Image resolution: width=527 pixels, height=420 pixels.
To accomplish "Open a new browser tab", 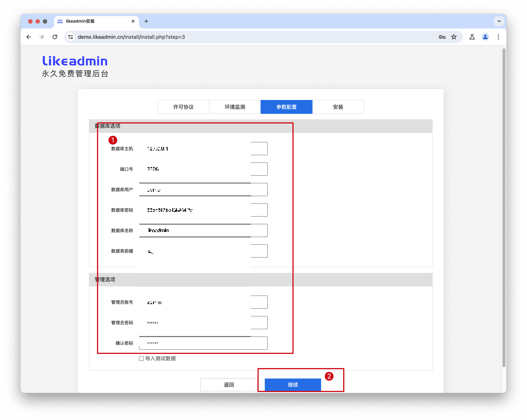I will pos(146,21).
